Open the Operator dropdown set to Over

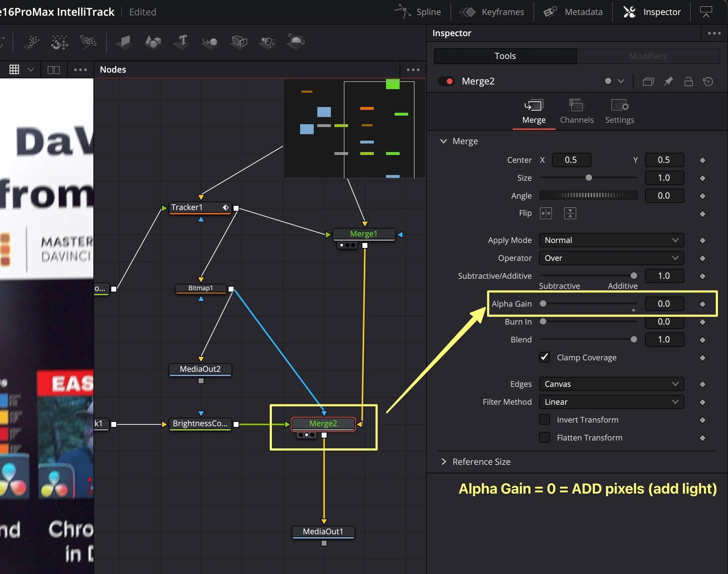pos(611,258)
